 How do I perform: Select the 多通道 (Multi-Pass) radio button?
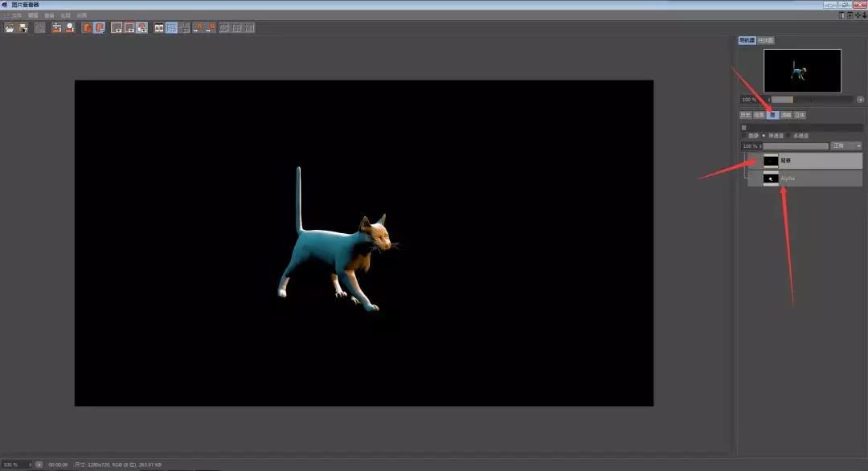pos(789,136)
